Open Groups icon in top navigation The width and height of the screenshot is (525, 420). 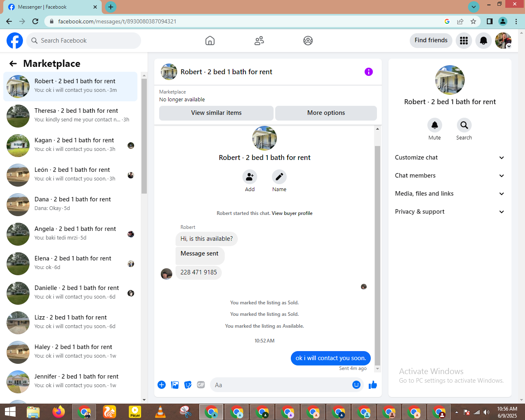click(x=308, y=41)
